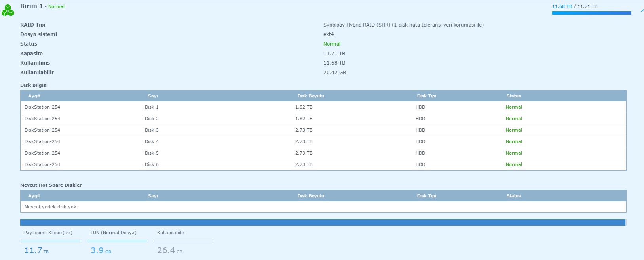Sort disk table by Aygıt column
This screenshot has height=260, width=644.
(x=34, y=96)
